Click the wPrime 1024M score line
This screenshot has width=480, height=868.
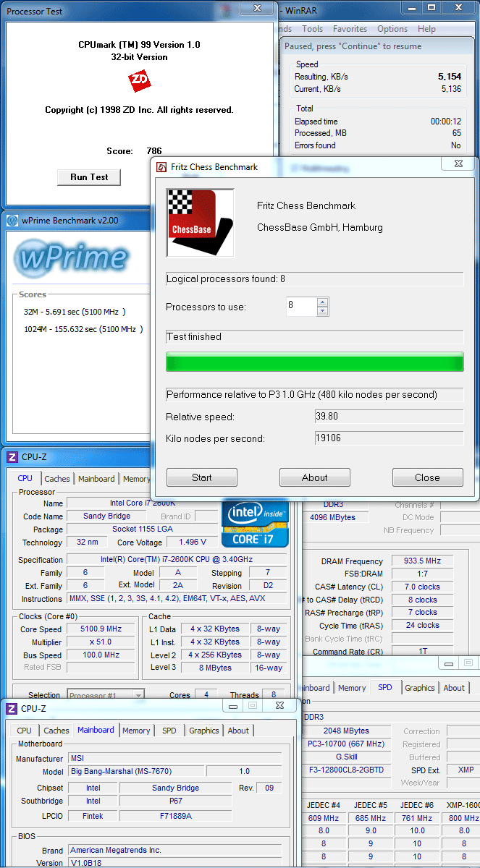[83, 329]
